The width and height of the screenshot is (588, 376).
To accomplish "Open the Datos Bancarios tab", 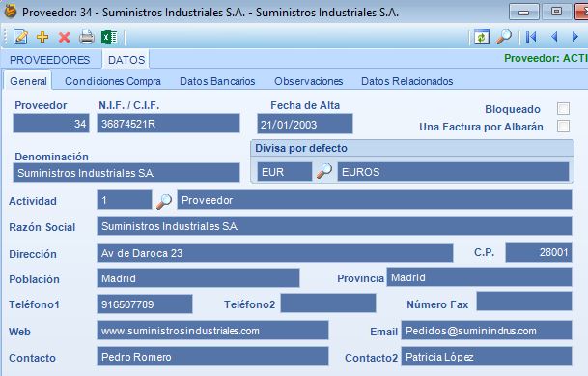I will coord(217,81).
